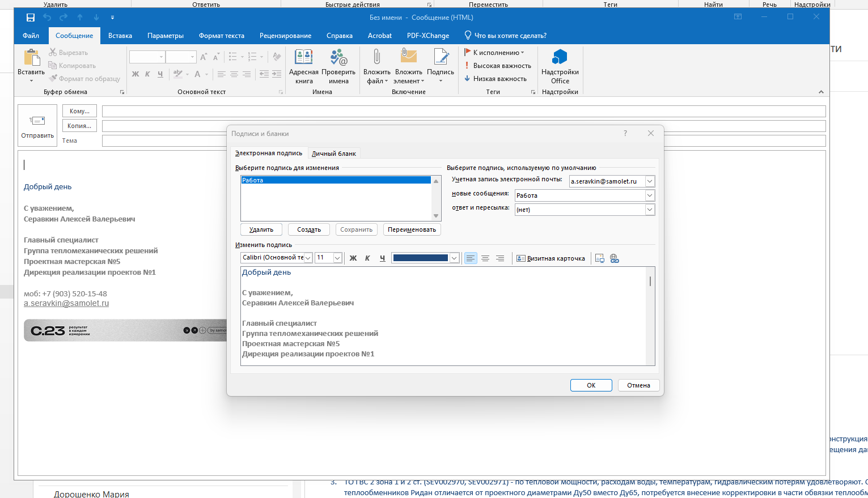868x498 pixels.
Task: Open the email account dropdown
Action: (x=650, y=181)
